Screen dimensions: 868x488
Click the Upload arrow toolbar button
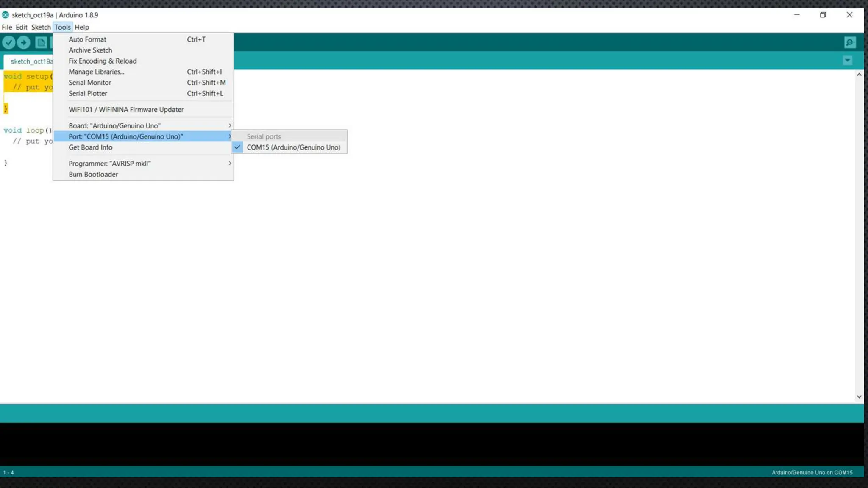[24, 42]
